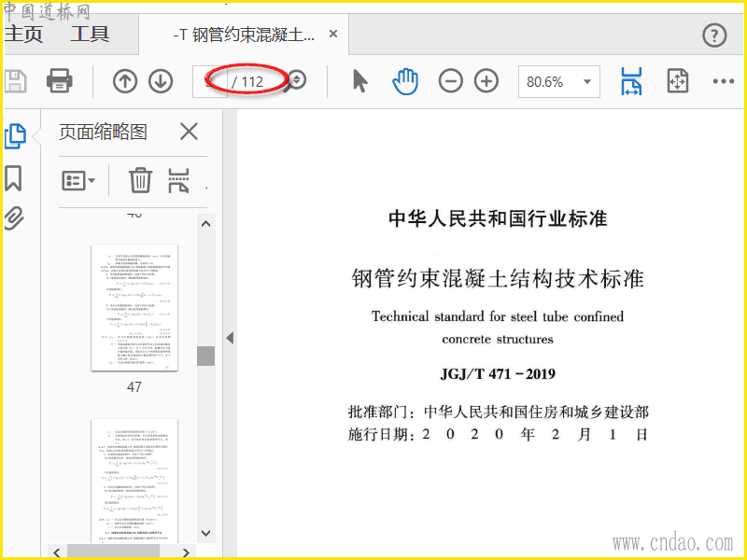Screen dimensions: 747x560
Task: Go to previous page arrow
Action: pos(125,81)
